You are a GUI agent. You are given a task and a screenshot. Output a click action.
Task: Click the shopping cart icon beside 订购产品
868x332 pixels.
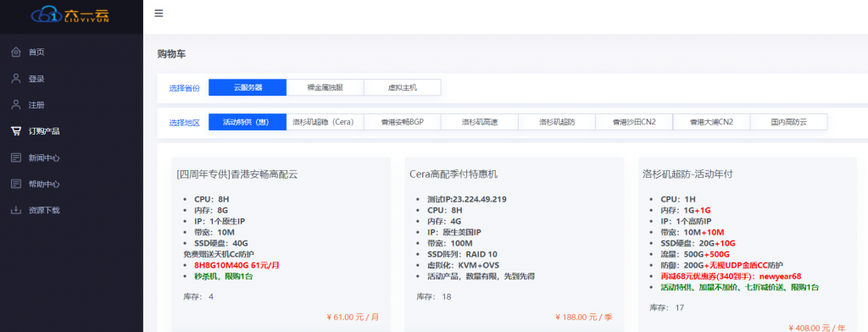point(16,131)
